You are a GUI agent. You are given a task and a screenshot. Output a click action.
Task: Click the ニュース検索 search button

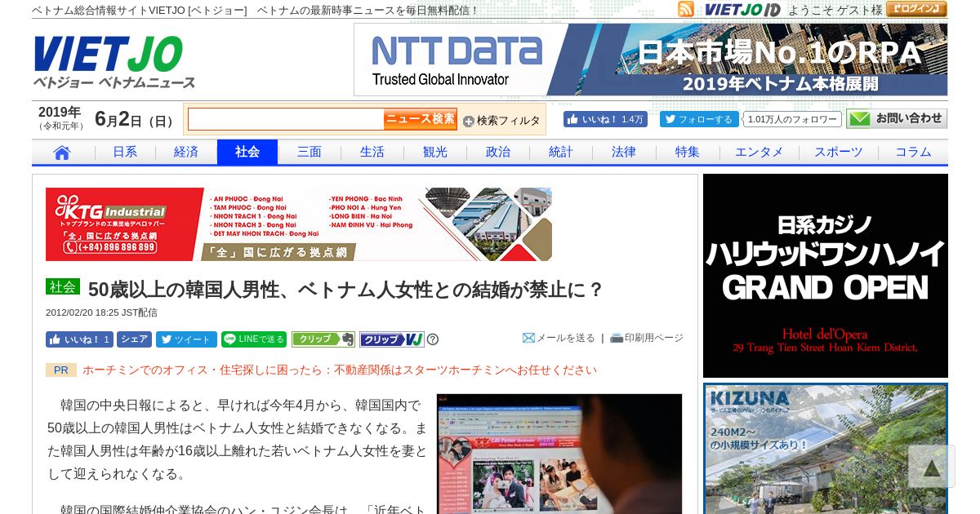(x=421, y=119)
